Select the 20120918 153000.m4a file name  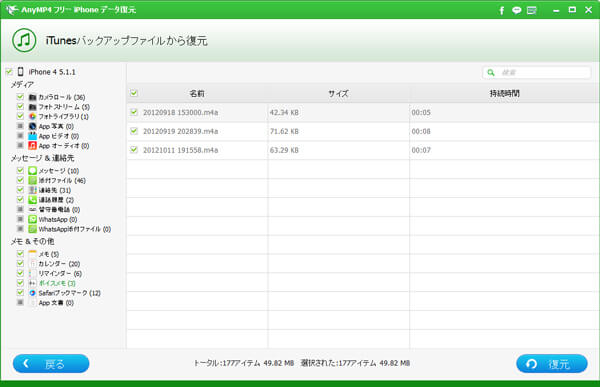coord(181,113)
